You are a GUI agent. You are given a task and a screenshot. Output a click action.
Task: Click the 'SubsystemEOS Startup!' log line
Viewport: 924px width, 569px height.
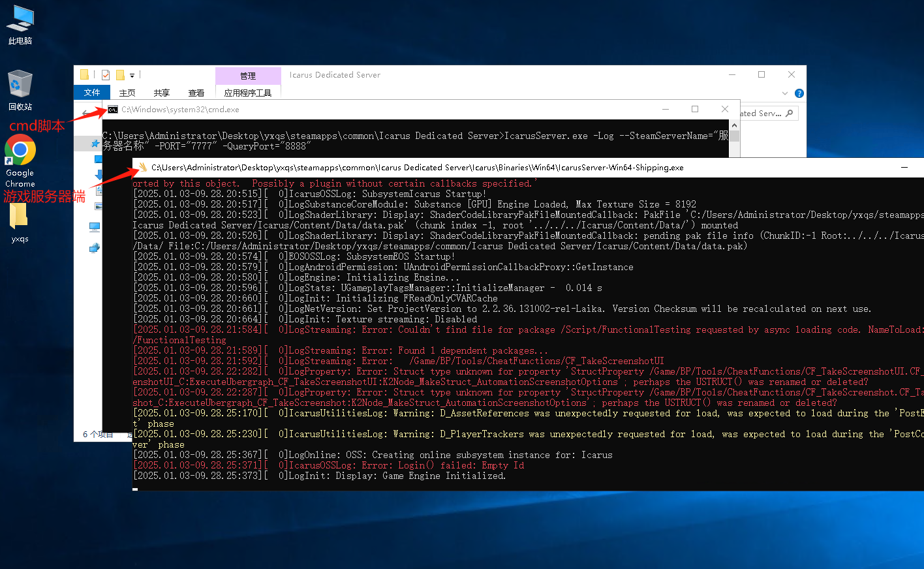click(294, 256)
